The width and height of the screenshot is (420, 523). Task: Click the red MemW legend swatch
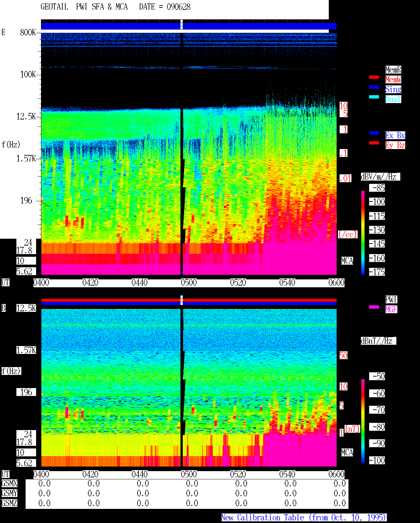[374, 77]
